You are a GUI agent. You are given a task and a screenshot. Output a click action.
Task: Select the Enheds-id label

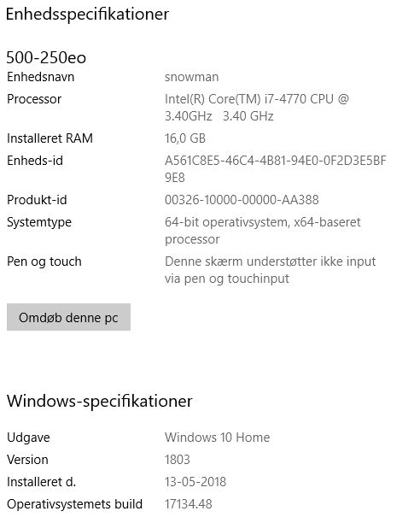click(35, 161)
